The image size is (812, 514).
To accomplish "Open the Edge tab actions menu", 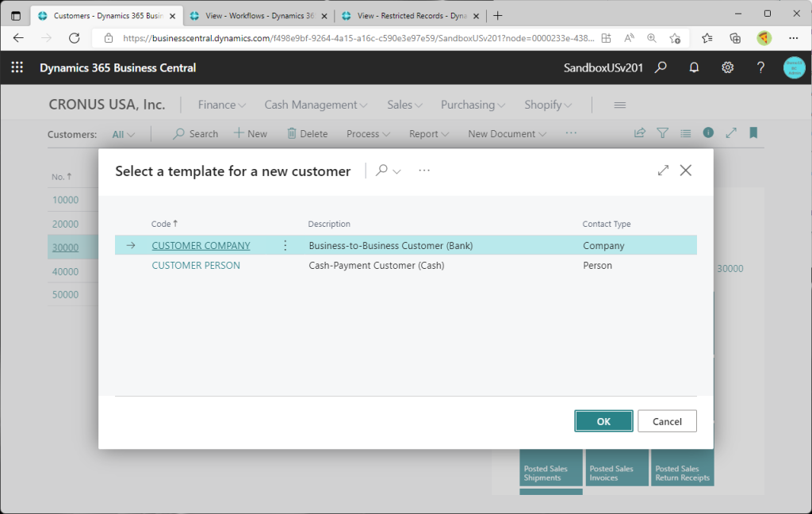I will (x=16, y=16).
